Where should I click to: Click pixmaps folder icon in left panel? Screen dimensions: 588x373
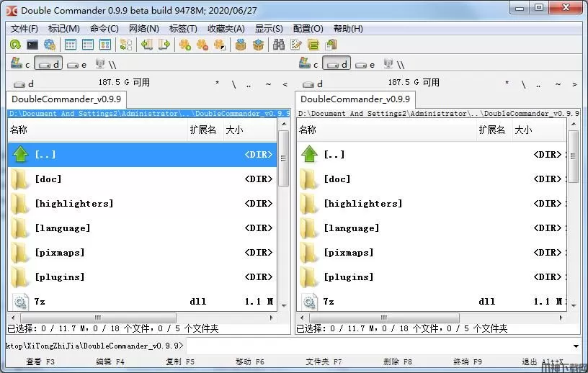pos(19,252)
